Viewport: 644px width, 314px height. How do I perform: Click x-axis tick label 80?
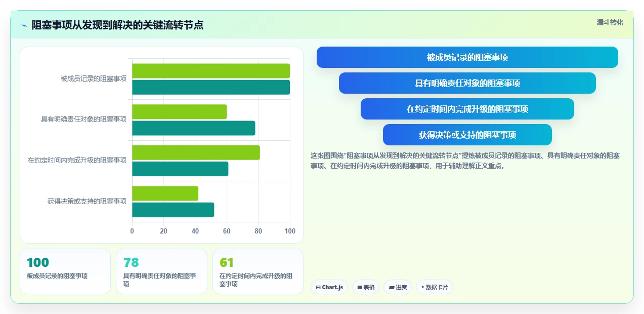pyautogui.click(x=259, y=231)
